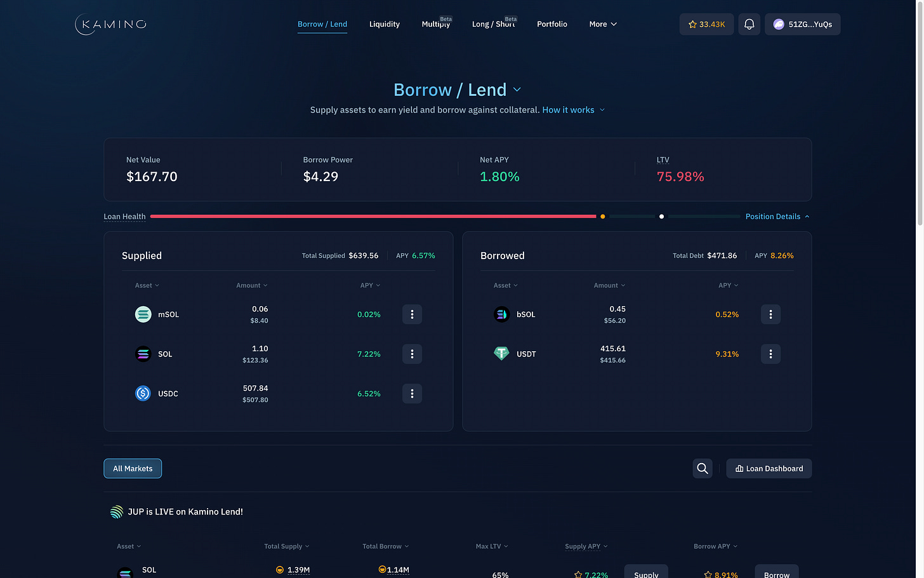This screenshot has width=924, height=578.
Task: Expand the Borrow / Lend title chevron
Action: click(517, 90)
